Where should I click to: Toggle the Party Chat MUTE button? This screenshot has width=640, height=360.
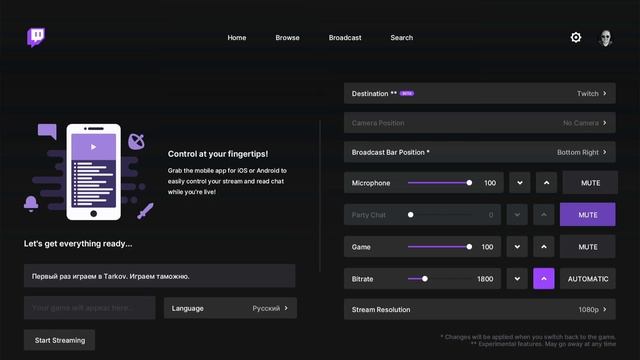(588, 215)
